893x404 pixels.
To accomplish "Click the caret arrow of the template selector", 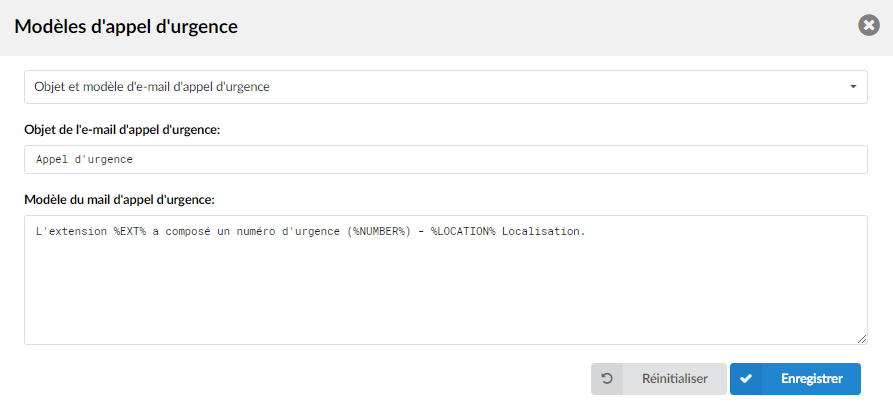I will (x=853, y=87).
